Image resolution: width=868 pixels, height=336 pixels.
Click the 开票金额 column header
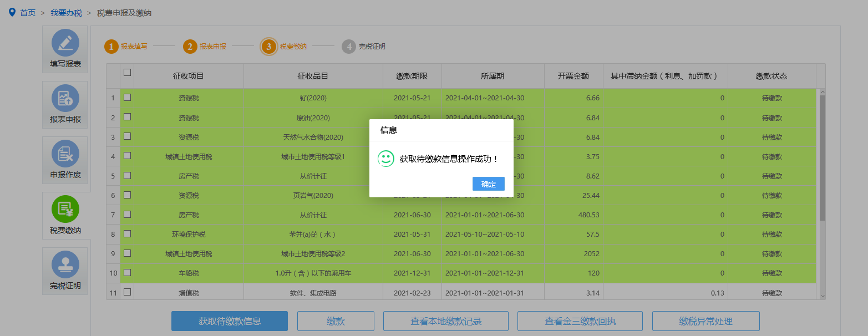pyautogui.click(x=573, y=76)
